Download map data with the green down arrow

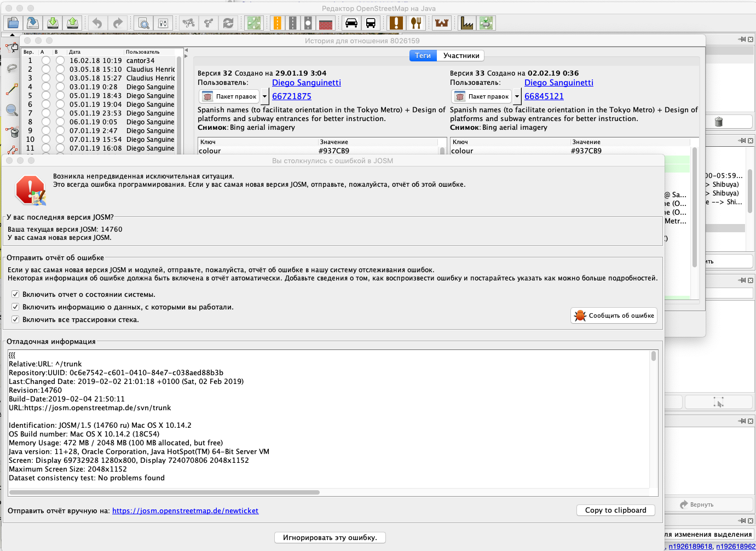click(x=53, y=23)
